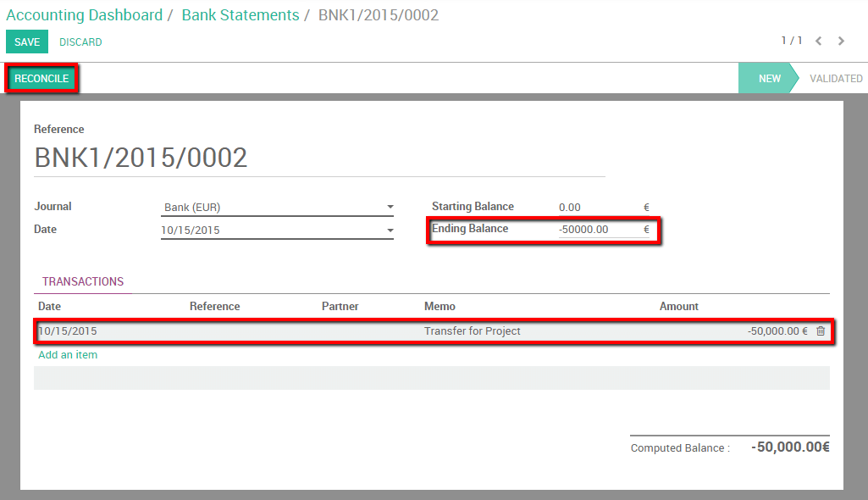Click the 1/1 record counter
The height and width of the screenshot is (500, 868).
click(793, 40)
